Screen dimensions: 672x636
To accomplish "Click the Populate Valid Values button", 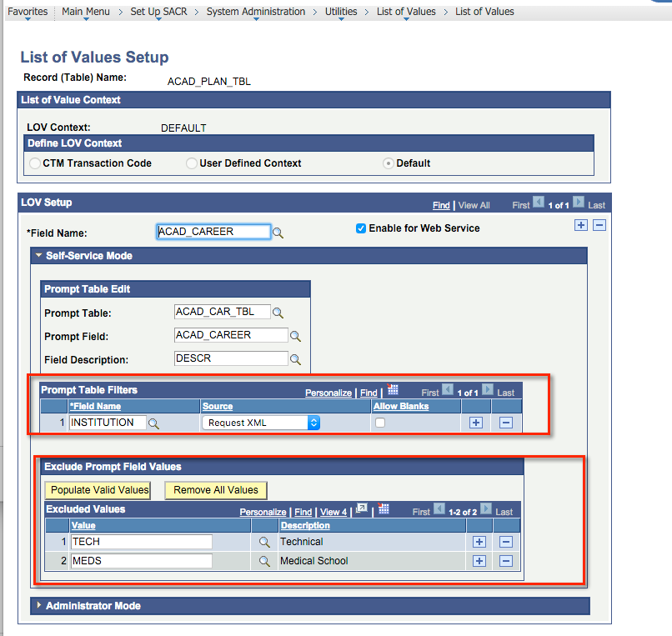I will (x=99, y=490).
